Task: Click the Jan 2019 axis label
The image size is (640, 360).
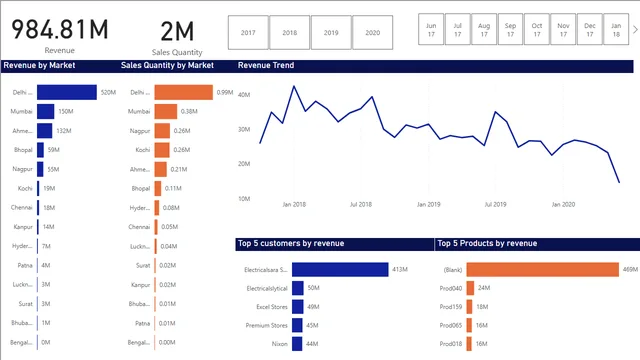Action: tap(429, 204)
